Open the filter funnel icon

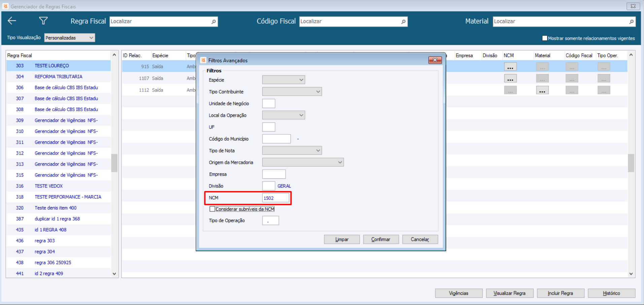coord(43,21)
